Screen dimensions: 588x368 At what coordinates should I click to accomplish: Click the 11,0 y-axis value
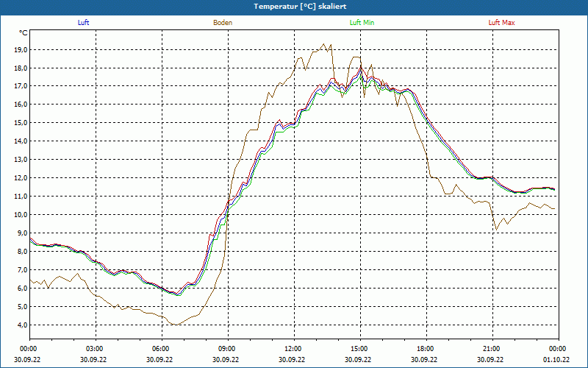point(21,197)
